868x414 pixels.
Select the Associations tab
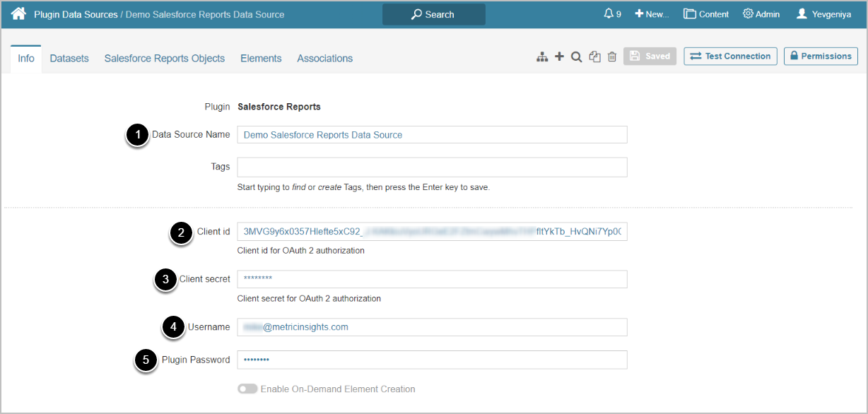[324, 59]
